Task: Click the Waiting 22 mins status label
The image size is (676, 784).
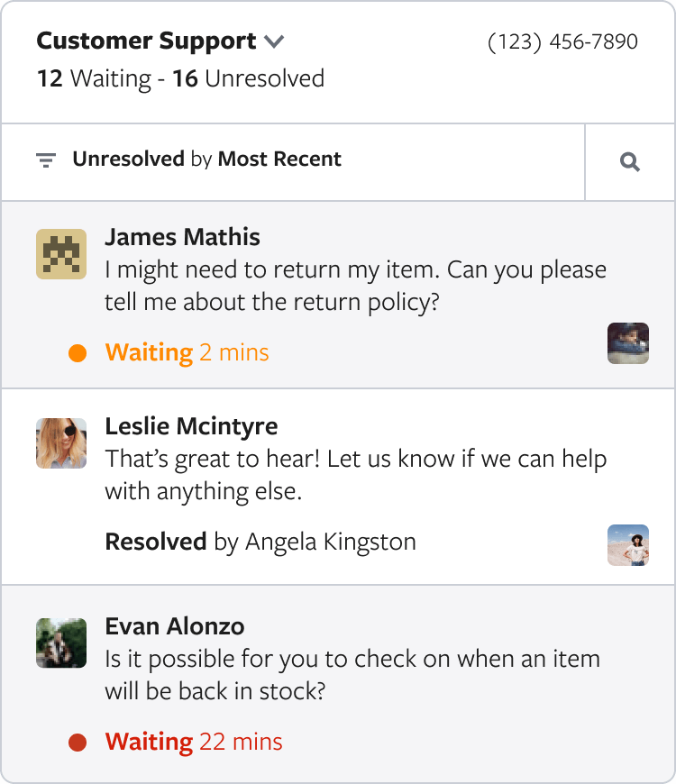Action: click(194, 743)
